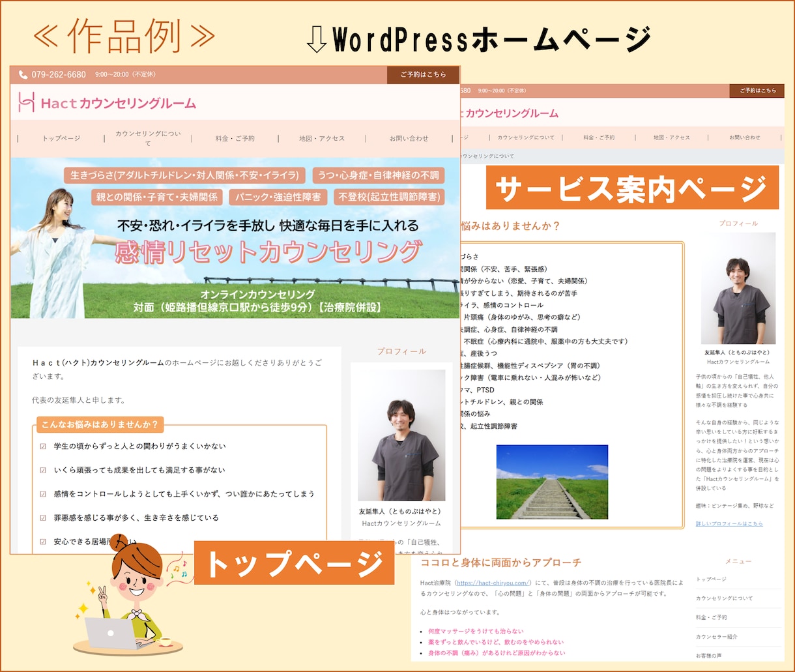Click the トップページ orange label
Viewport: 795px width, 672px height.
pyautogui.click(x=294, y=562)
